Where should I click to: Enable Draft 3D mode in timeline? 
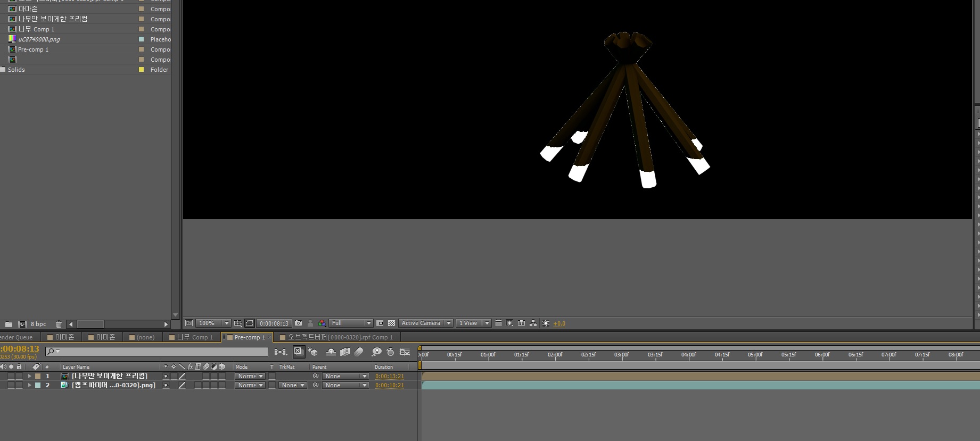pyautogui.click(x=312, y=352)
